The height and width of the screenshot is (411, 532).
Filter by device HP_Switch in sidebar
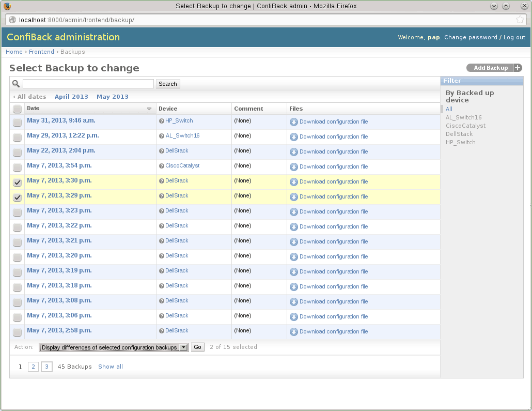click(460, 142)
